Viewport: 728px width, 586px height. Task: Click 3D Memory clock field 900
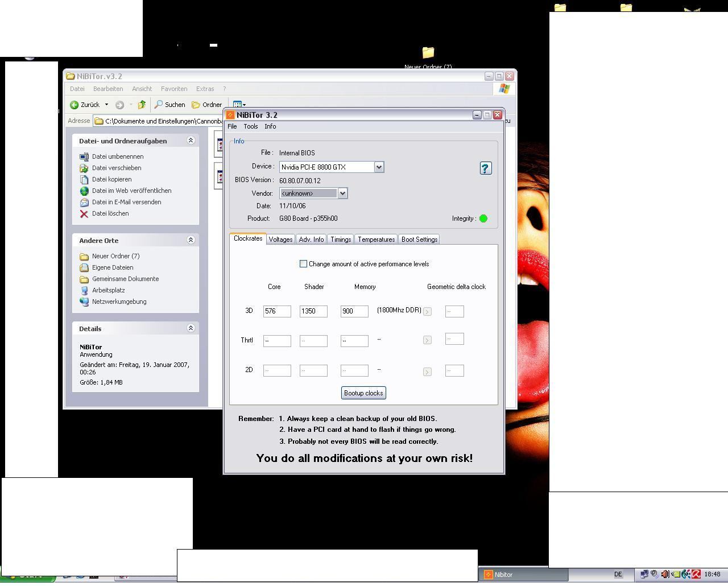354,311
